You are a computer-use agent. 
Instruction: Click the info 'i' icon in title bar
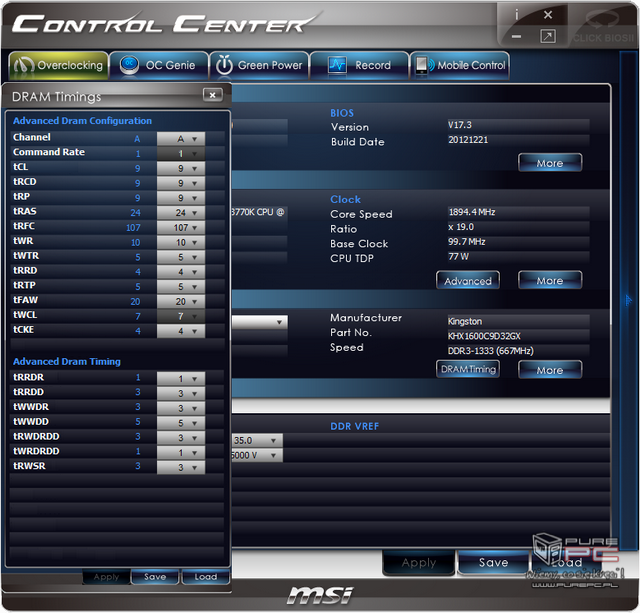[517, 15]
